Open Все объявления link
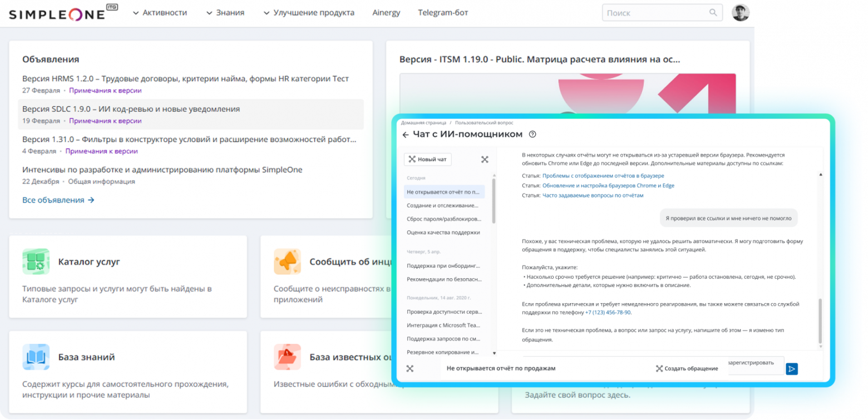The width and height of the screenshot is (868, 420). tap(58, 200)
